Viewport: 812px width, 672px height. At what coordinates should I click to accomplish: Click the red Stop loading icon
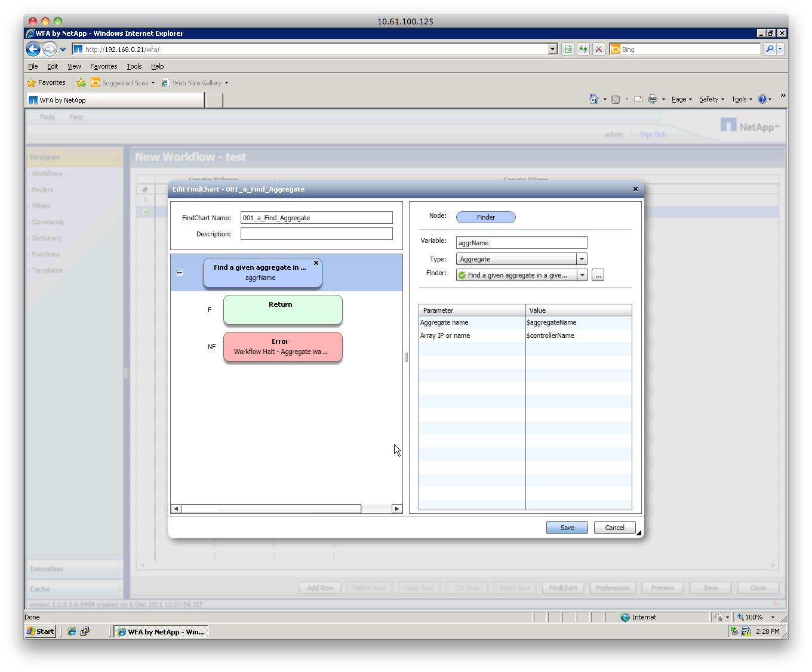point(598,50)
